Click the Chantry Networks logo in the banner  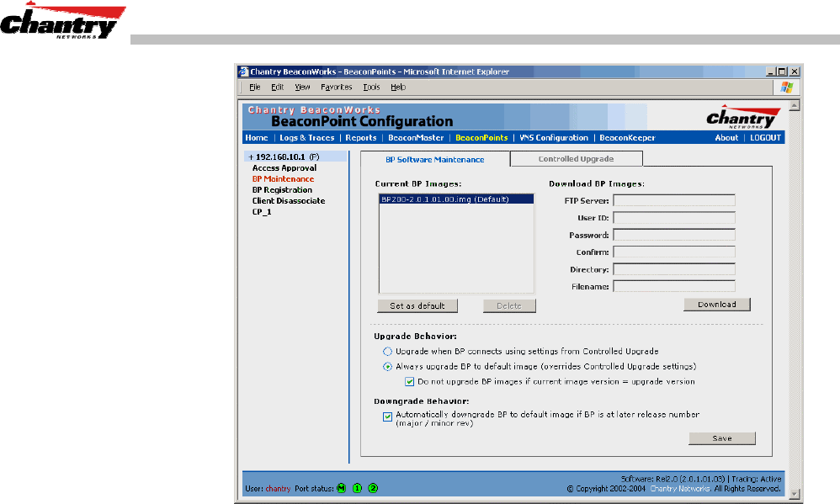click(x=743, y=116)
